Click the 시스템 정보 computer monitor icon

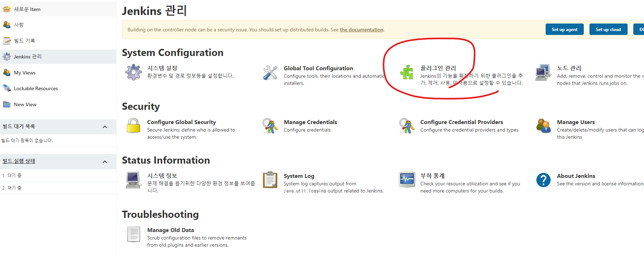tap(134, 180)
